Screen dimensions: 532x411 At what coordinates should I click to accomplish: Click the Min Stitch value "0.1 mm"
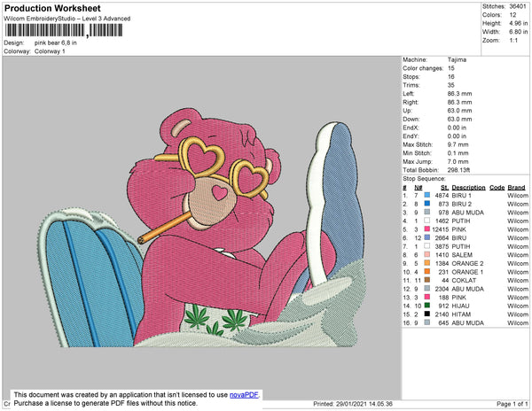(458, 153)
